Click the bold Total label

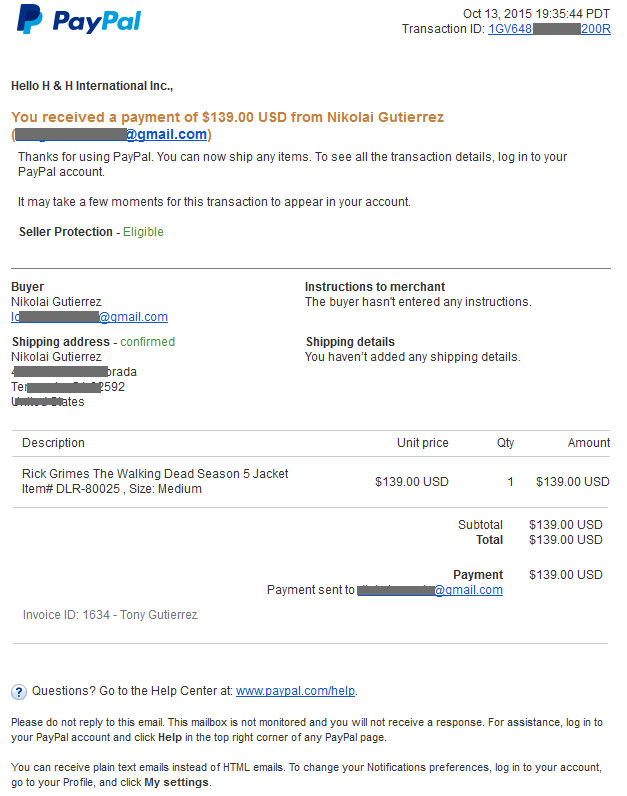pyautogui.click(x=489, y=540)
